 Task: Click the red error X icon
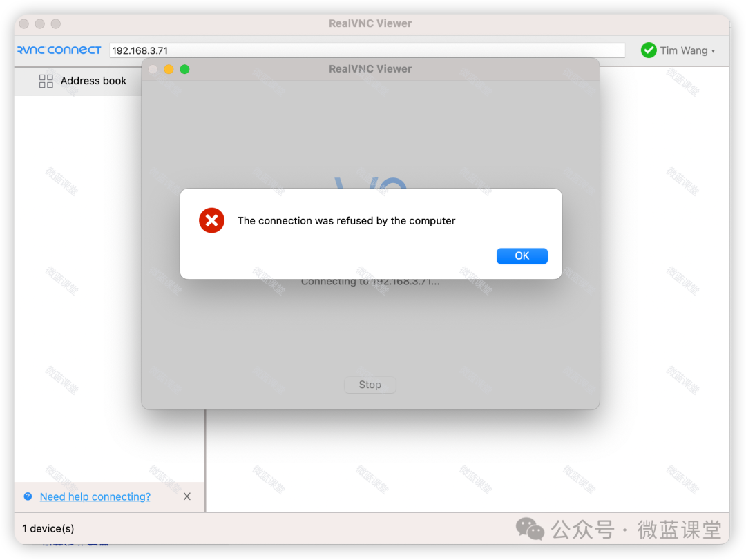pos(212,220)
